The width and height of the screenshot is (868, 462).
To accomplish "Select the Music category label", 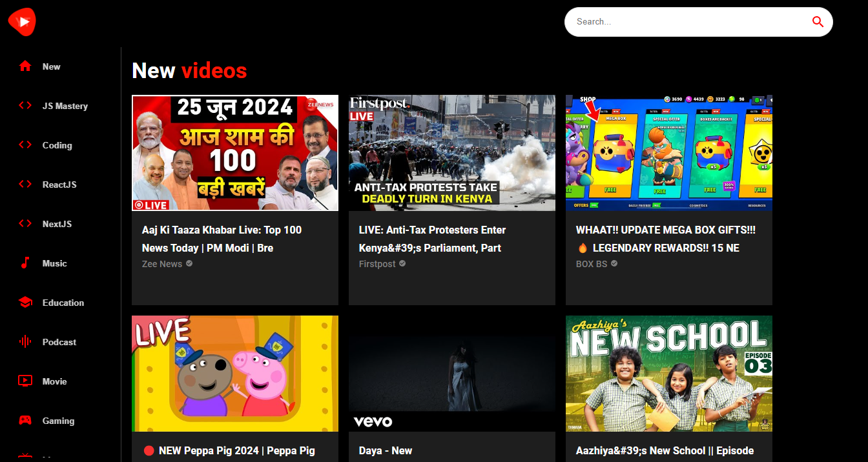I will pyautogui.click(x=55, y=263).
